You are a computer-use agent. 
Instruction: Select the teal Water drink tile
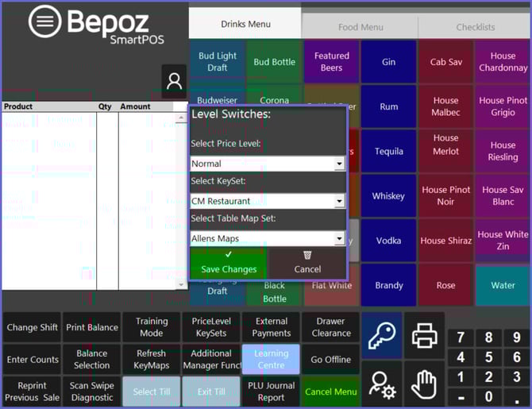pos(503,285)
